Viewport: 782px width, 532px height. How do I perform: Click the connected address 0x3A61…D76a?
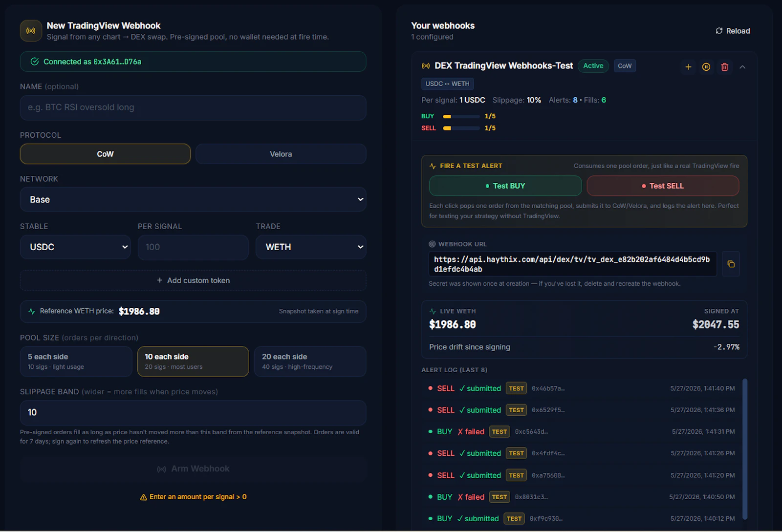(x=117, y=62)
